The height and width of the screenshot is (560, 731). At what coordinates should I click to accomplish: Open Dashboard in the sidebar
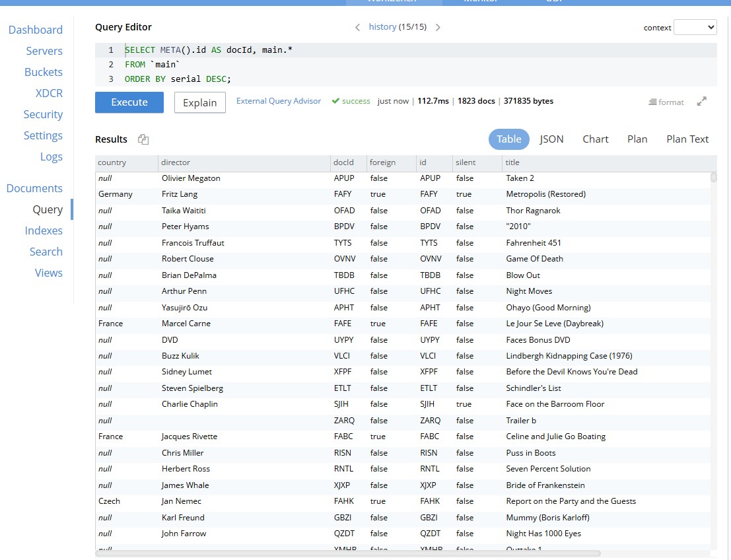point(36,30)
